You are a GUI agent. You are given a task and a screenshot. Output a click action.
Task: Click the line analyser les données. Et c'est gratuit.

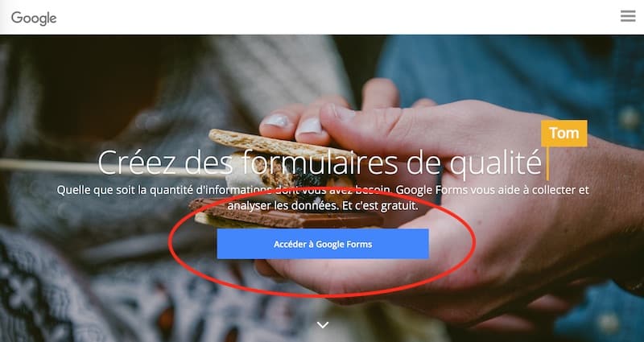coord(323,205)
